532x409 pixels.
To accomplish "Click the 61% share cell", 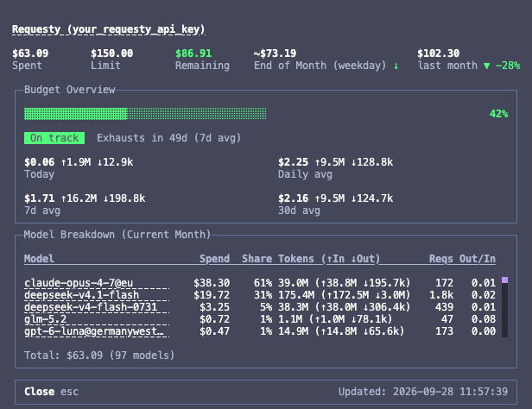I will tap(263, 283).
